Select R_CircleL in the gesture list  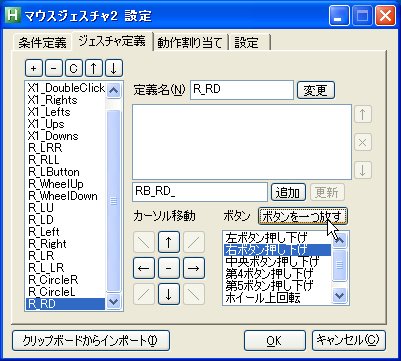coord(66,292)
